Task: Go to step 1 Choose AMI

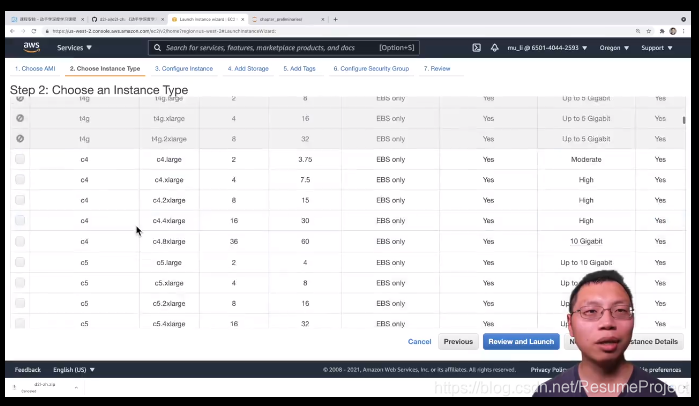Action: pos(35,69)
